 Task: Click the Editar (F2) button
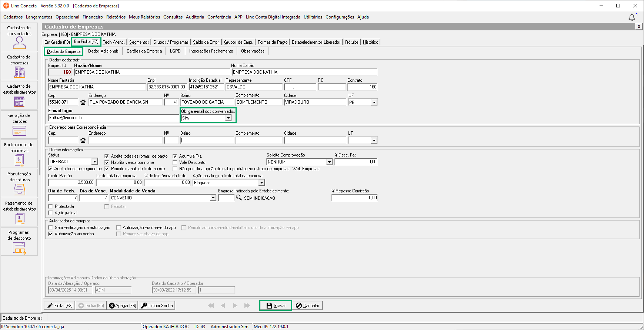pyautogui.click(x=60, y=306)
